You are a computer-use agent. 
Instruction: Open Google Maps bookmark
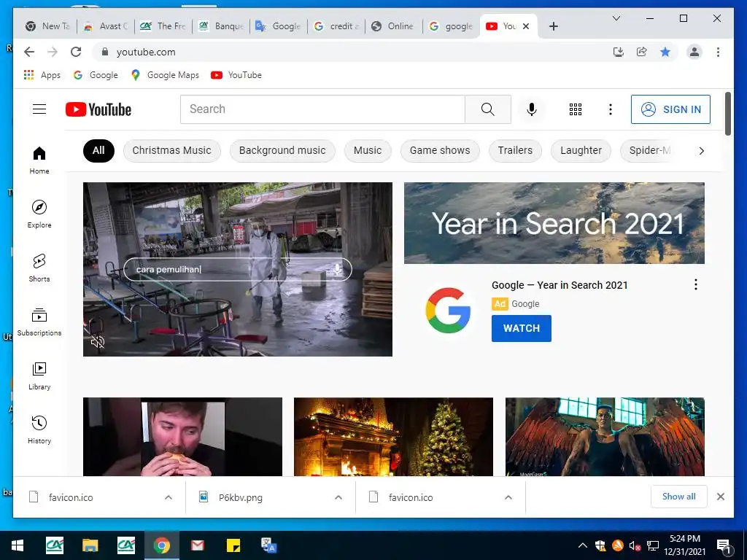(x=165, y=75)
